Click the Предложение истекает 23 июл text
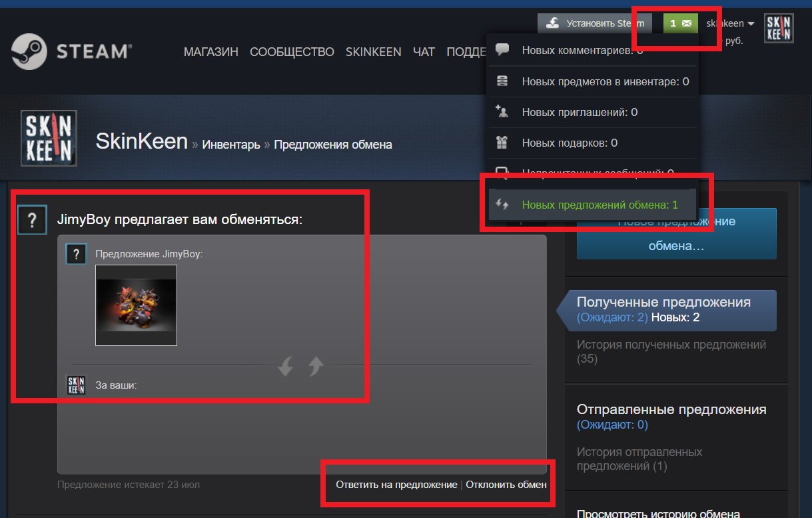 (129, 485)
